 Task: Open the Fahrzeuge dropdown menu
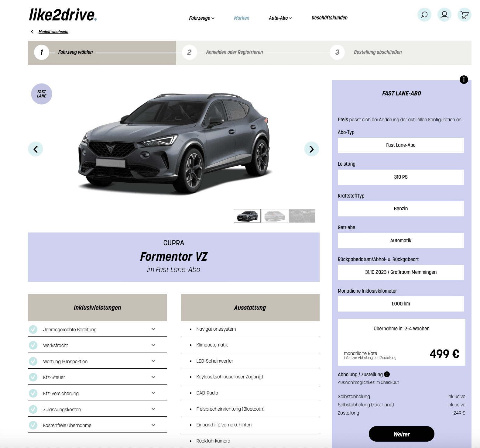pos(202,18)
